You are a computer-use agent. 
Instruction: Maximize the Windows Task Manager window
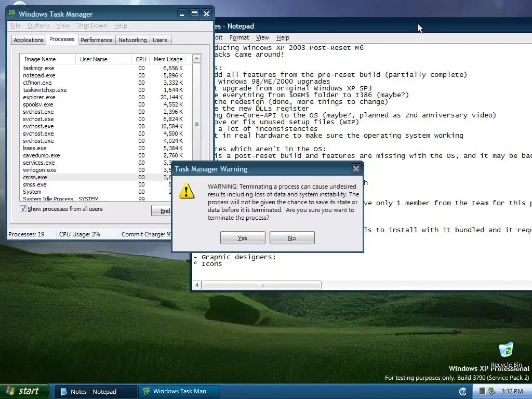[x=194, y=14]
